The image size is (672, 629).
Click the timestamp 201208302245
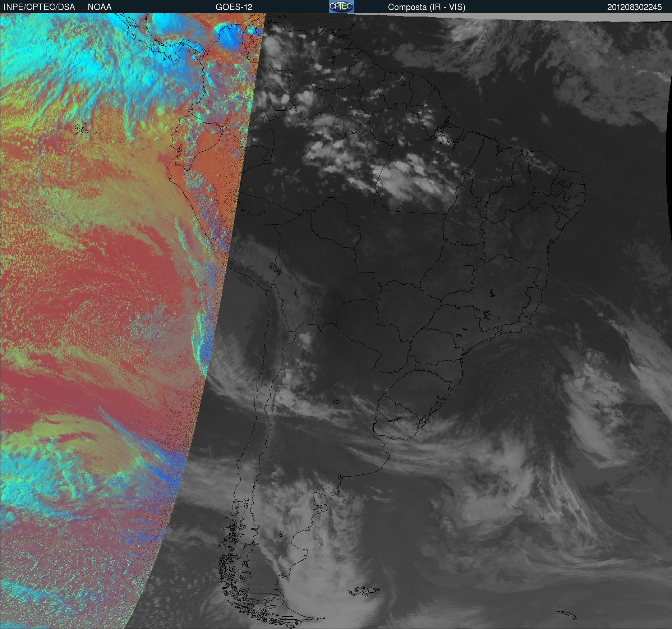(635, 7)
